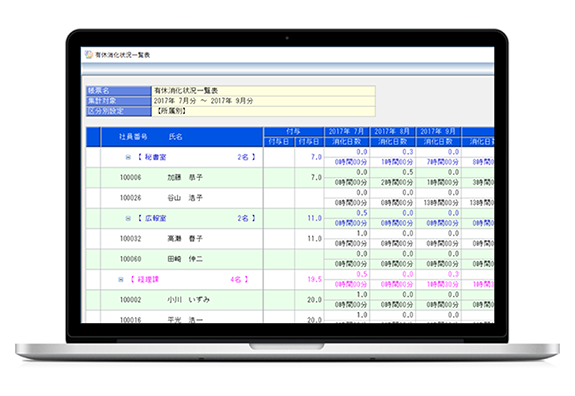
Task: Click the 帳票名 field showing 有休消化状況一覧表
Action: (263, 91)
